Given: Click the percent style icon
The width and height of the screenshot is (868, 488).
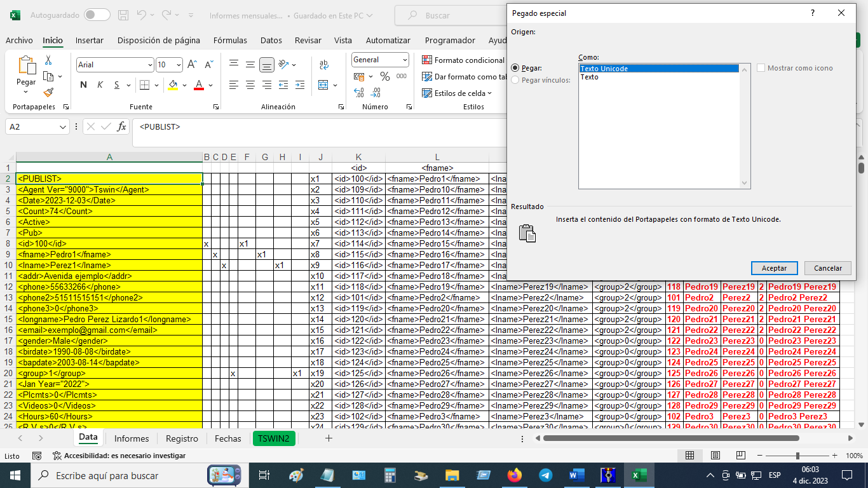Looking at the screenshot, I should [385, 76].
